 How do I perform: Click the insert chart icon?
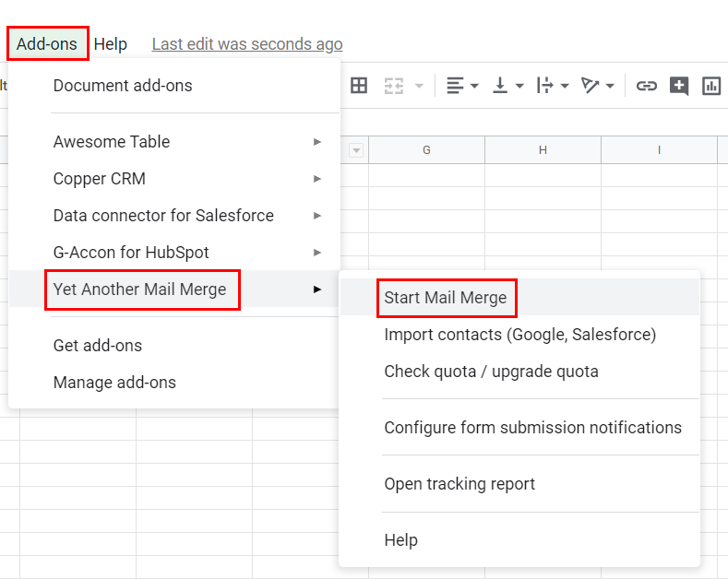(711, 86)
